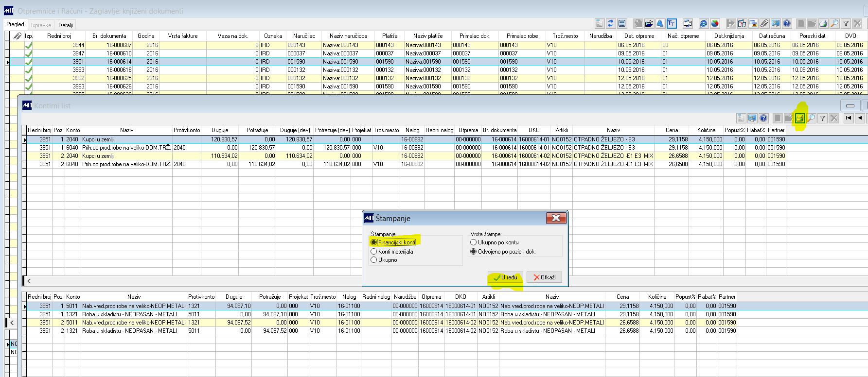
Task: Click the list view icon in main toolbar
Action: [622, 23]
